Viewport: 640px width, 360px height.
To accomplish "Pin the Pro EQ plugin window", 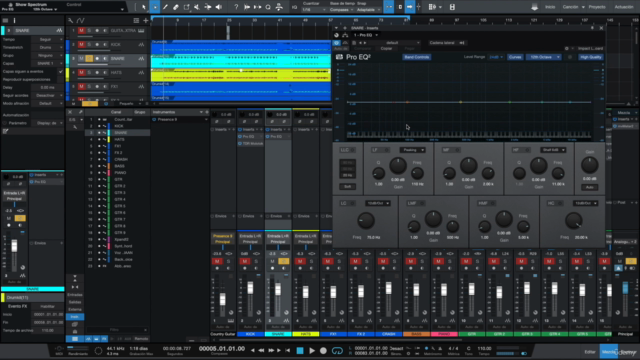I will (x=592, y=28).
